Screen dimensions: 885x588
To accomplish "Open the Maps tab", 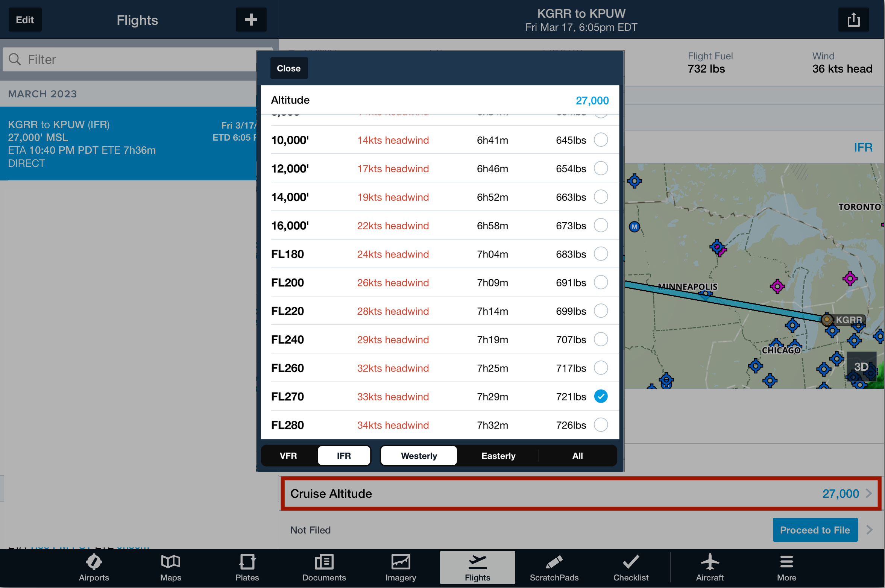I will 170,568.
